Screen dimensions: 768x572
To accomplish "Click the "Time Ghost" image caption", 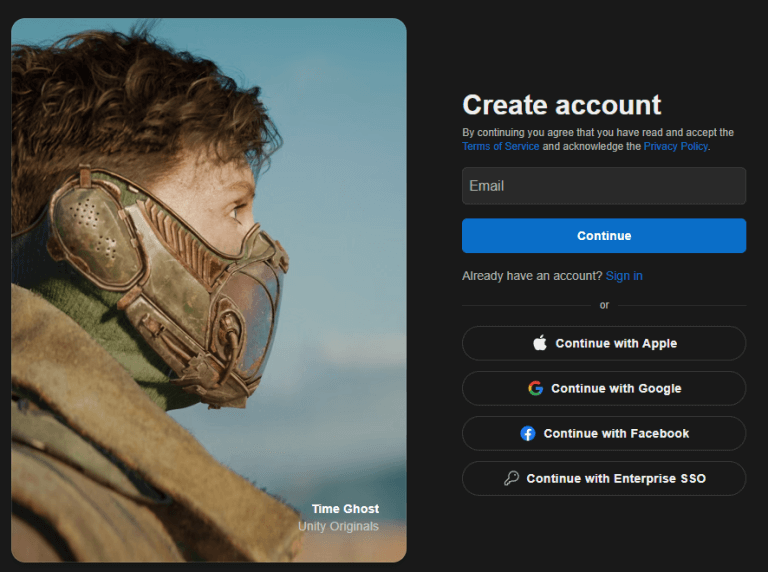I will click(x=345, y=509).
